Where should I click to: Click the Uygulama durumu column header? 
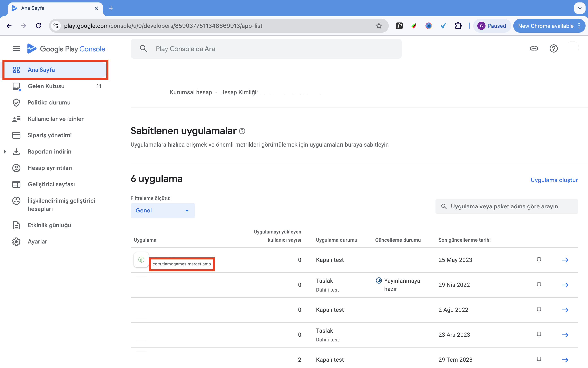pos(336,240)
